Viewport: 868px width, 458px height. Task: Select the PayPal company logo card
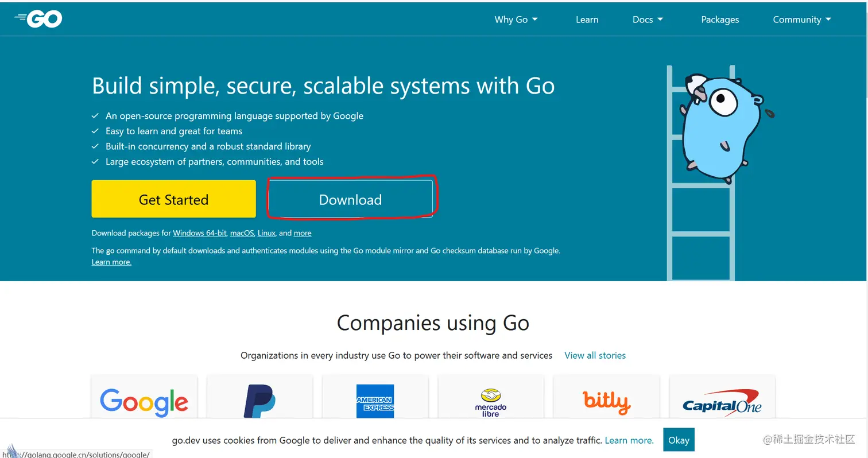pyautogui.click(x=259, y=397)
